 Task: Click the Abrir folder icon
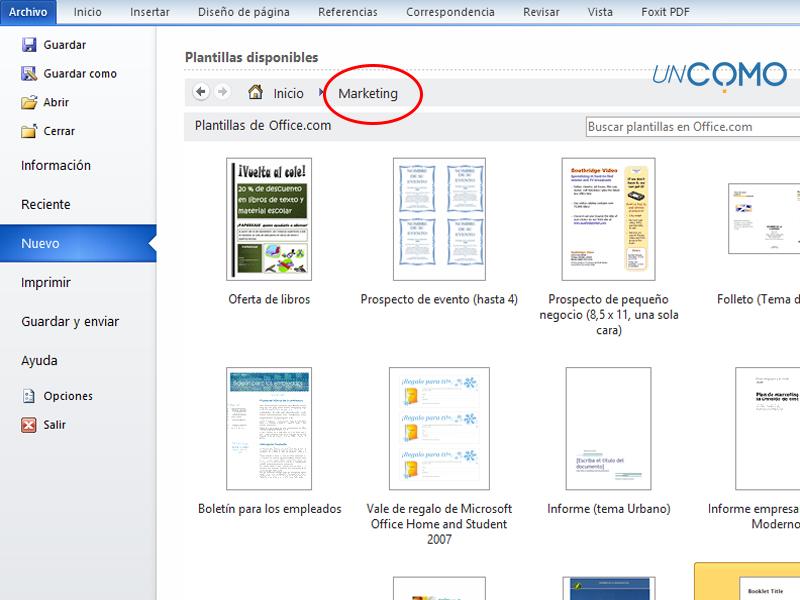tap(29, 102)
